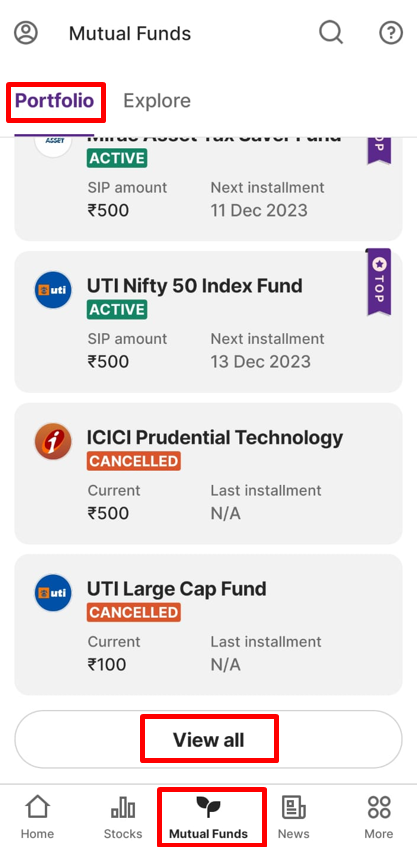Viewport: 417px width, 847px height.
Task: Tap the UTI logo on Large Cap card
Action: [53, 593]
